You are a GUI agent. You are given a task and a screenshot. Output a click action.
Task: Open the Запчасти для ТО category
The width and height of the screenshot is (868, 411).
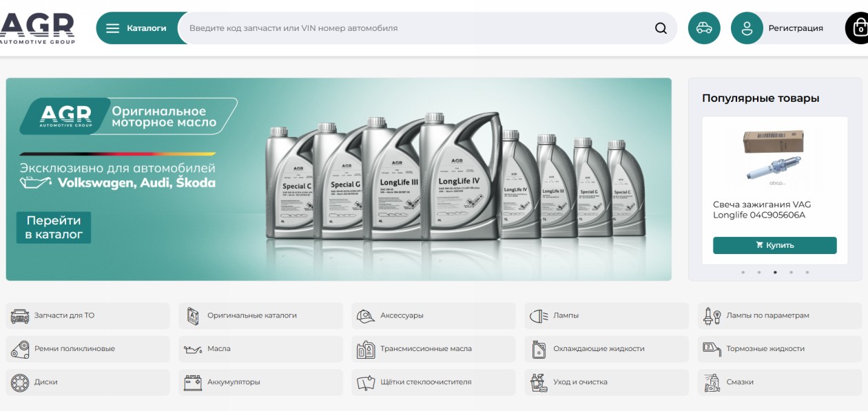[x=87, y=315]
